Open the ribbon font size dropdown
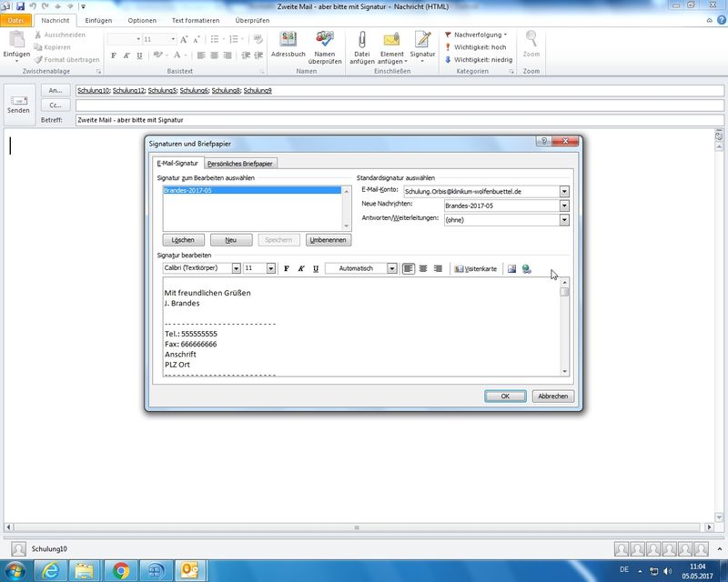728x582 pixels. 173,39
